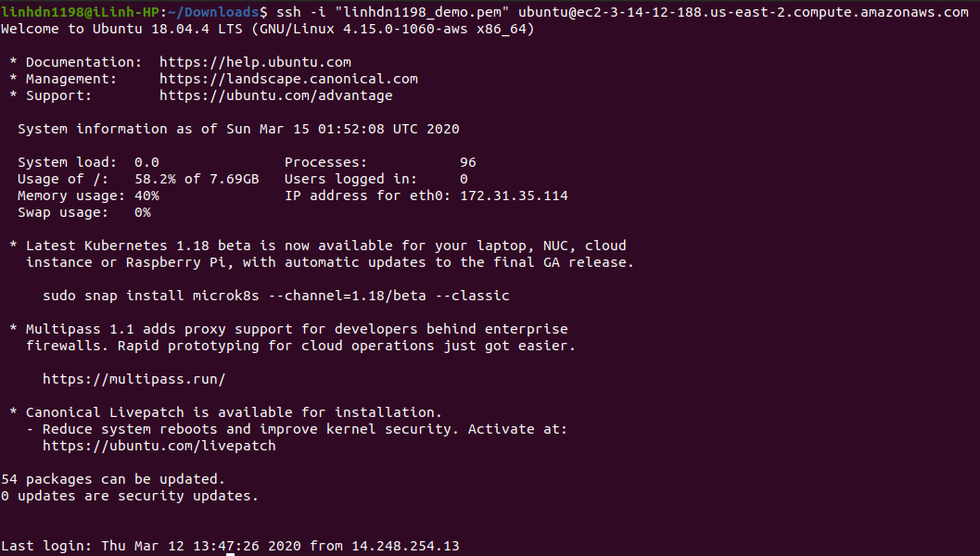Click the ~/Downloads path in the prompt

pos(218,12)
